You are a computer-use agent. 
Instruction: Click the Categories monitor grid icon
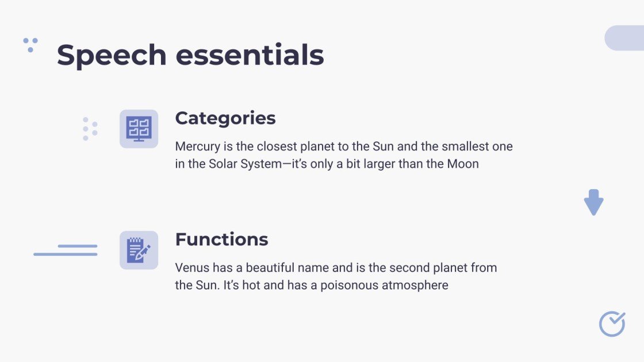139,129
